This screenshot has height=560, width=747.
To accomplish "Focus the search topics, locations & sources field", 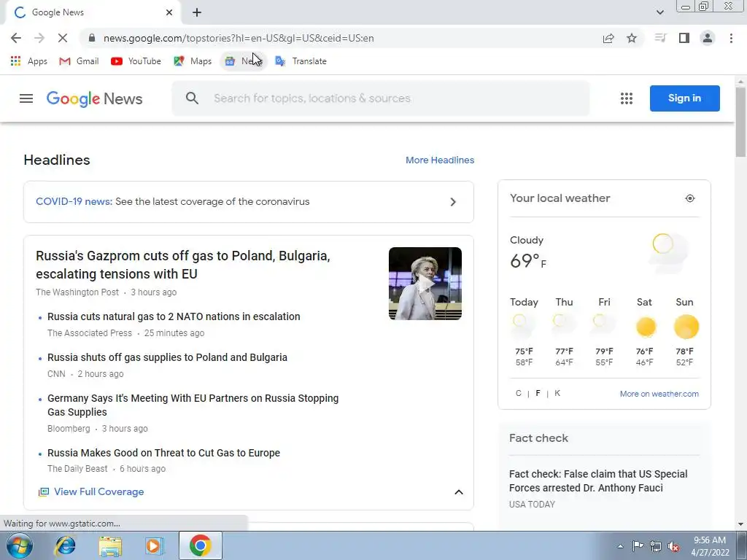I will (x=381, y=98).
